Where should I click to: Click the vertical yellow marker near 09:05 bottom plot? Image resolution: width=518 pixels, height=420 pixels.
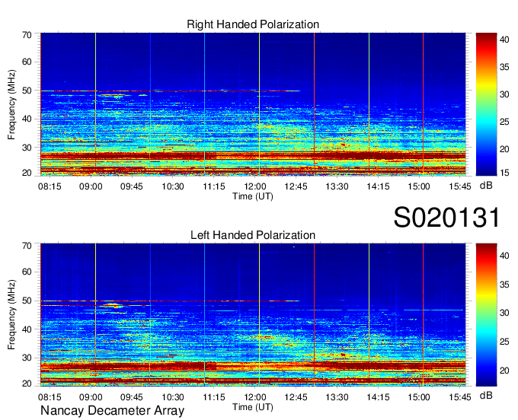click(x=95, y=315)
